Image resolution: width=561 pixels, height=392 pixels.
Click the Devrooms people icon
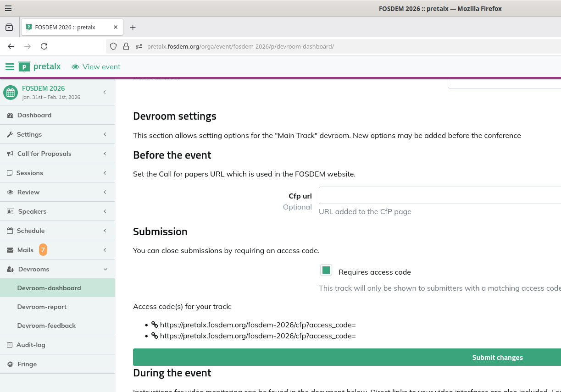[x=10, y=269]
